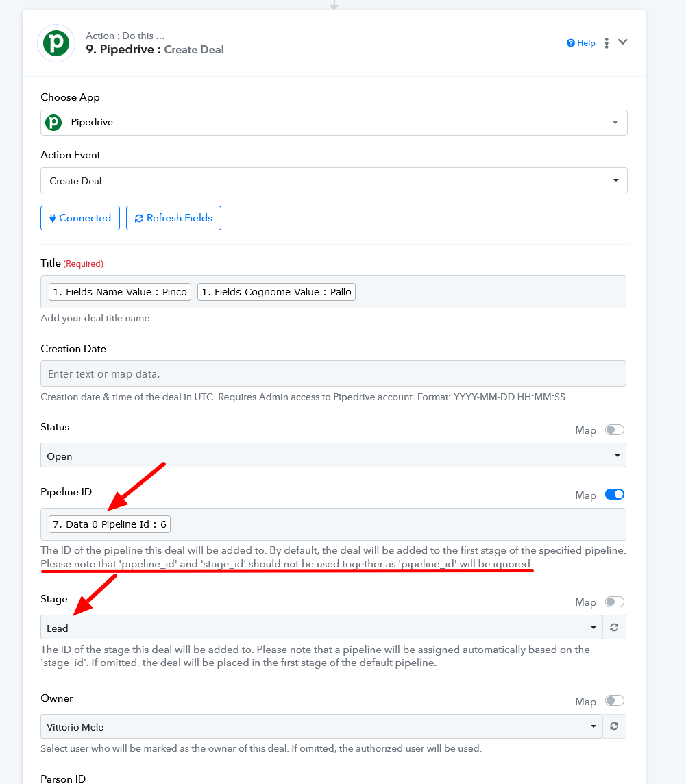Click the refresh icon beside Stage dropdown
Image resolution: width=686 pixels, height=784 pixels.
tap(614, 628)
